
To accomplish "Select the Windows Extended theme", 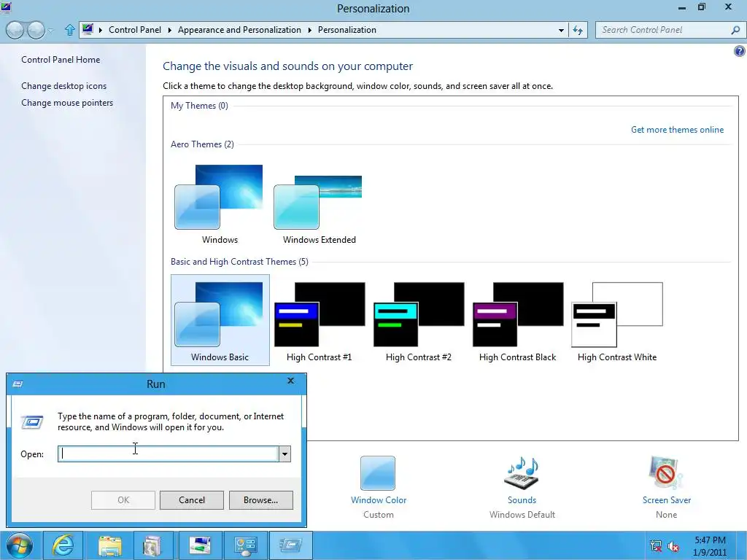I will click(319, 205).
